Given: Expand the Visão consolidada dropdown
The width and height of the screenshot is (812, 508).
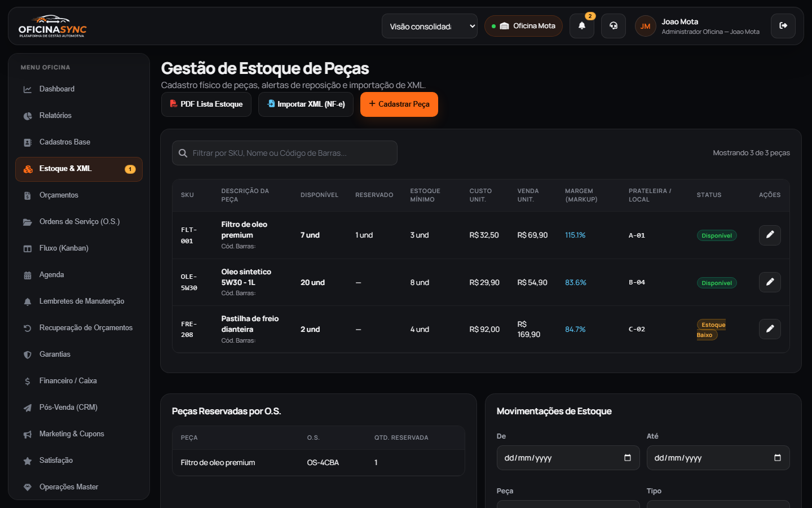Looking at the screenshot, I should click(430, 26).
